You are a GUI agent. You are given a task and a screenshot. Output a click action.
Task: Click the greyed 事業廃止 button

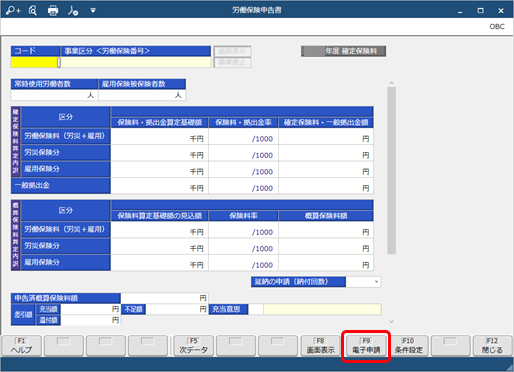pos(232,62)
